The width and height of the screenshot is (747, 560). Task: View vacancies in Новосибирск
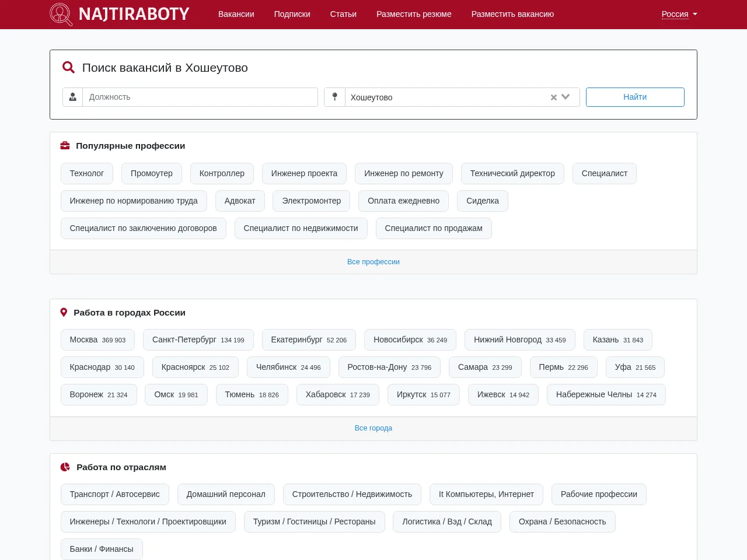pyautogui.click(x=410, y=340)
